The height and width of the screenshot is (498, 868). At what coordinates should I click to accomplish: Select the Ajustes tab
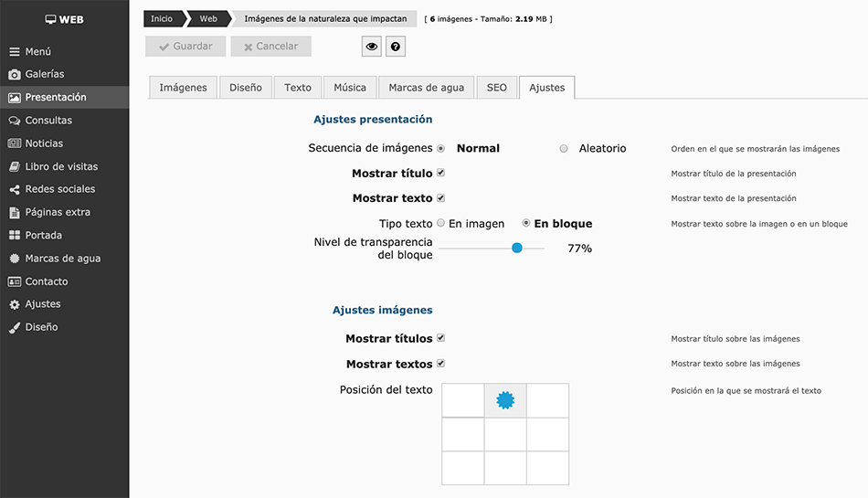click(x=547, y=88)
